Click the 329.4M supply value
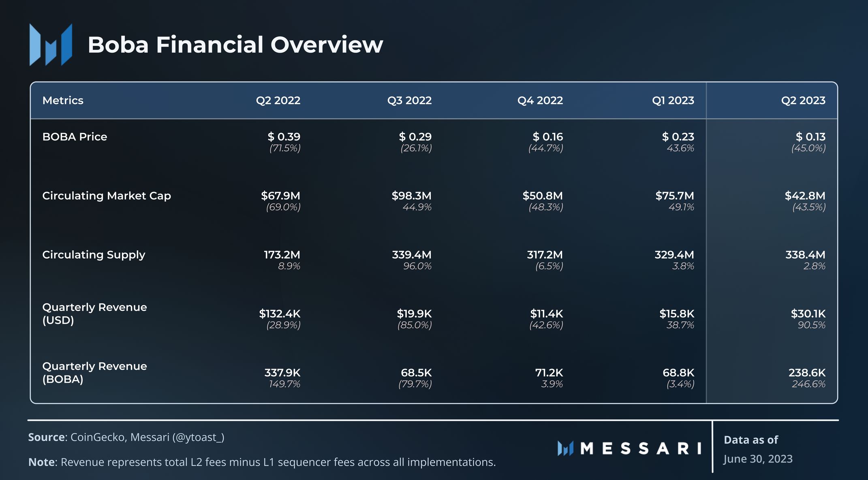The image size is (868, 480). (674, 255)
